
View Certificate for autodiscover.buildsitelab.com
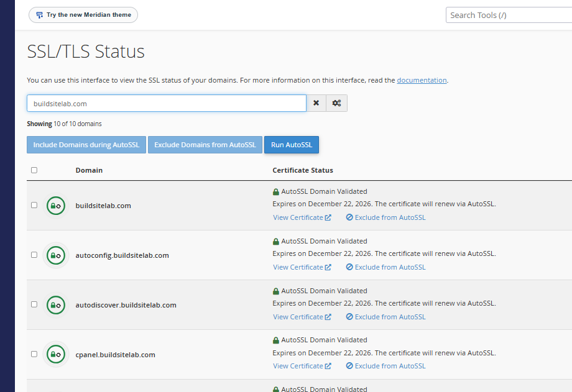click(x=302, y=316)
